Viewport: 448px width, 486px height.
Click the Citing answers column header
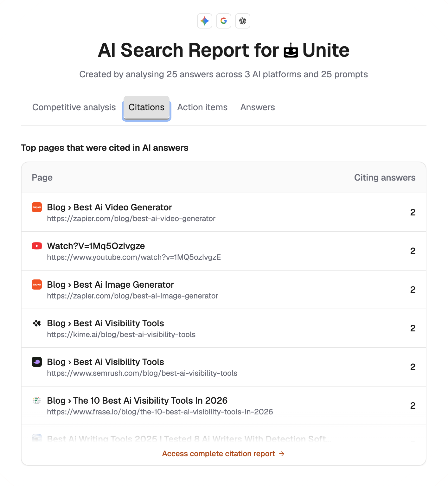(385, 177)
